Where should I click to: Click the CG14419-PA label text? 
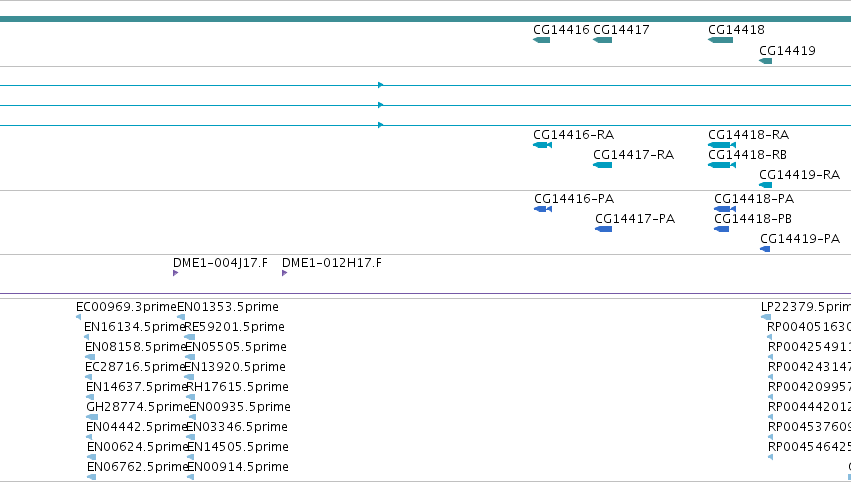(x=800, y=239)
